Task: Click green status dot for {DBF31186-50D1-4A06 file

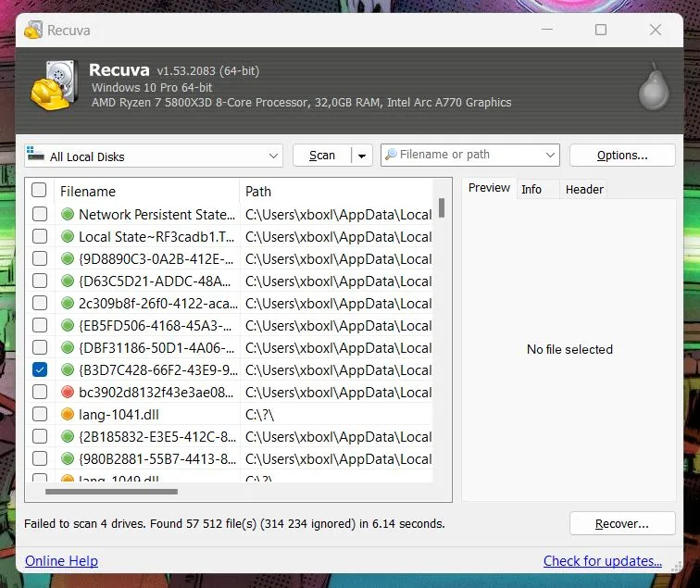Action: (x=68, y=347)
